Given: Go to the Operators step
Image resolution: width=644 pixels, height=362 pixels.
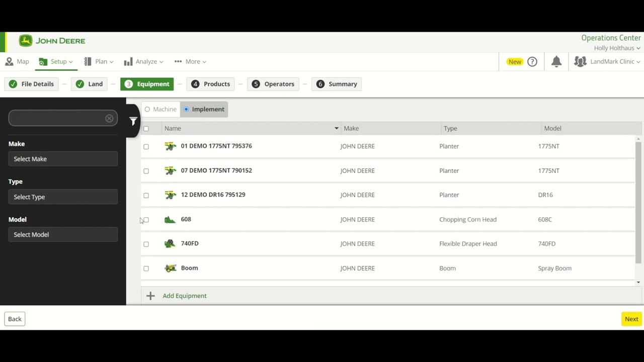Looking at the screenshot, I should [273, 84].
